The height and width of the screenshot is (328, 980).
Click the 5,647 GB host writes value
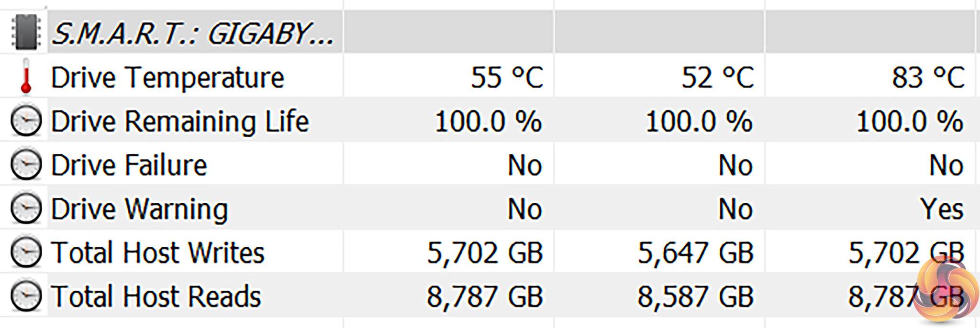[695, 253]
